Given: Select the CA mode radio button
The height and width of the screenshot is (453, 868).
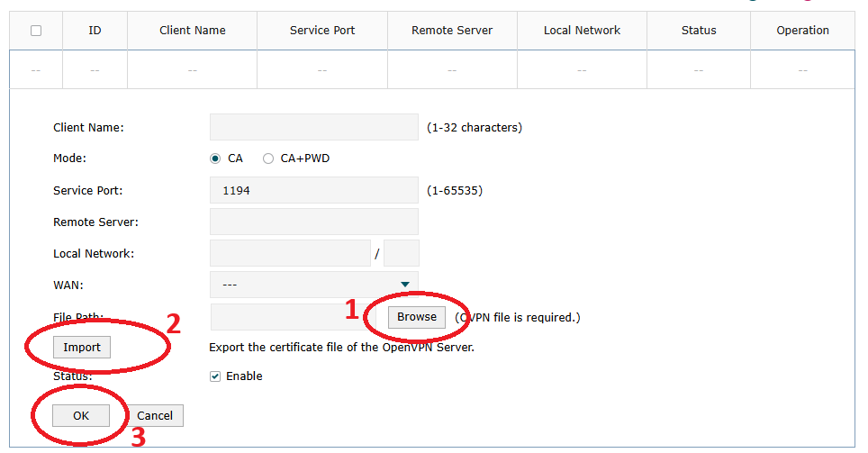Looking at the screenshot, I should 215,159.
